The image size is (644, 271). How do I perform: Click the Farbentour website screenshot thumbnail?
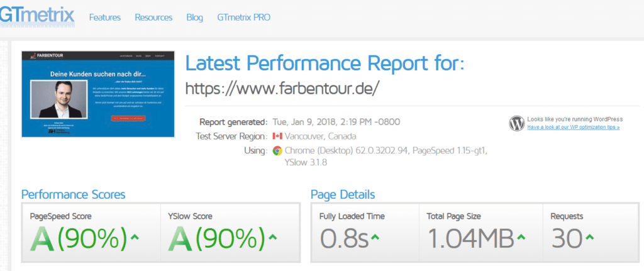tap(98, 94)
